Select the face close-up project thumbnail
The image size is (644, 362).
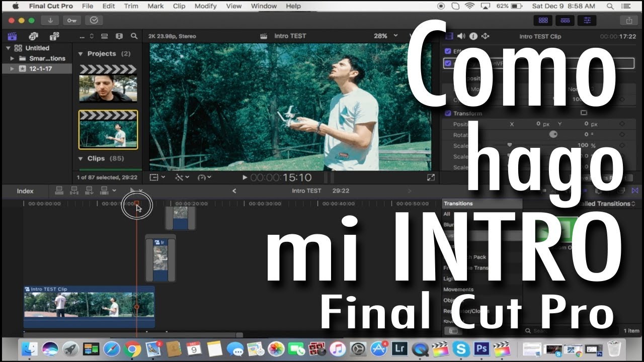point(108,83)
